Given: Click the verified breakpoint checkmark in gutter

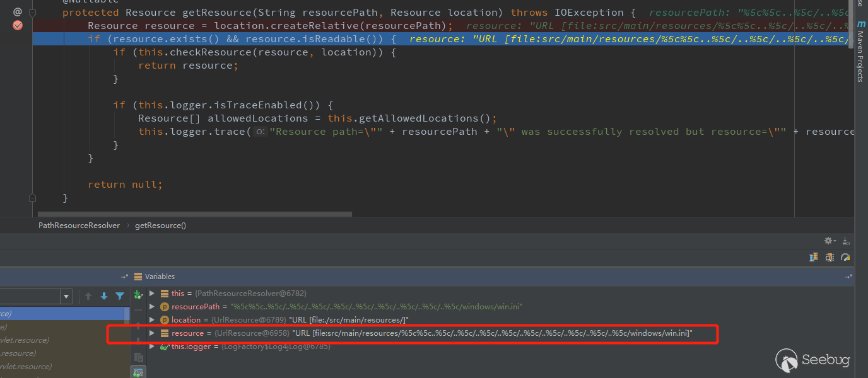Looking at the screenshot, I should click(16, 25).
